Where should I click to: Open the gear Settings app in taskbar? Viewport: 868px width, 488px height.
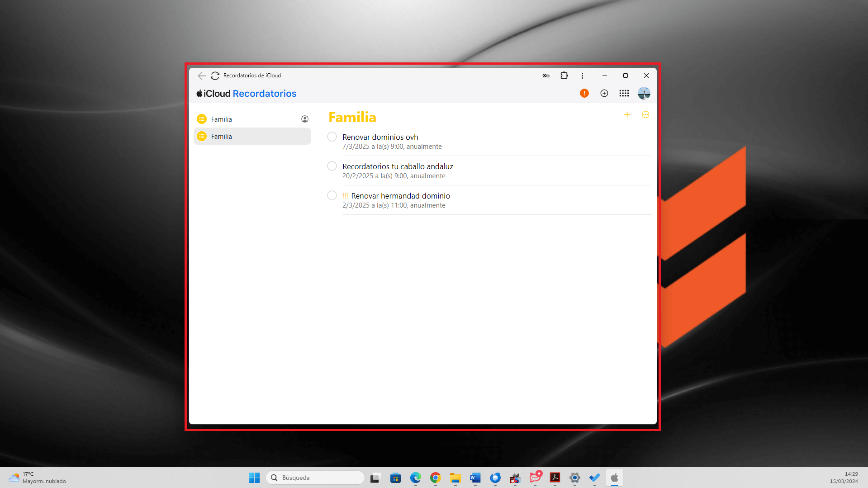coord(575,478)
